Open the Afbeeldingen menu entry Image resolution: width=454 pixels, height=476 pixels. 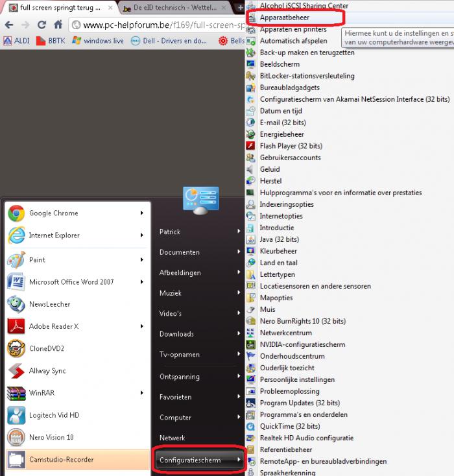(199, 272)
